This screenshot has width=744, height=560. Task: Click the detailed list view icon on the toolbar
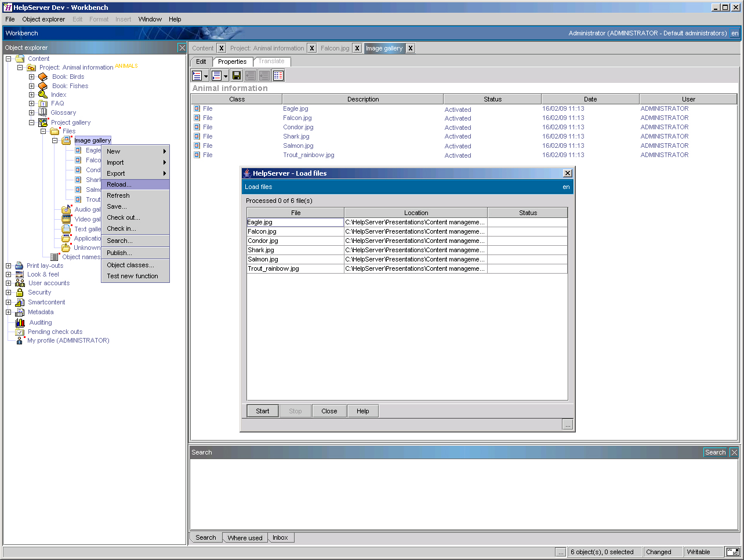pos(278,75)
